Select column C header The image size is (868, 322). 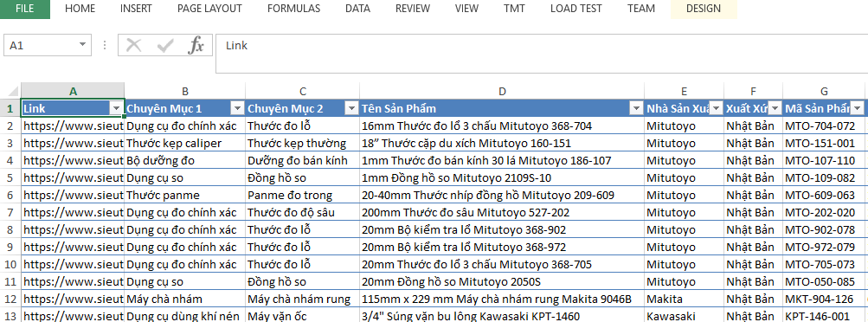click(302, 91)
